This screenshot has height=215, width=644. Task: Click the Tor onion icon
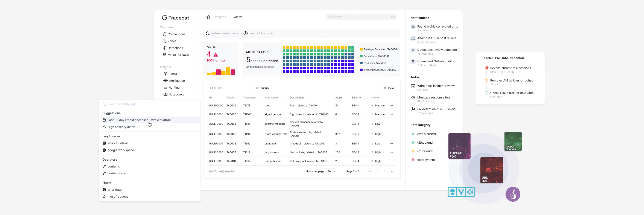(513, 194)
